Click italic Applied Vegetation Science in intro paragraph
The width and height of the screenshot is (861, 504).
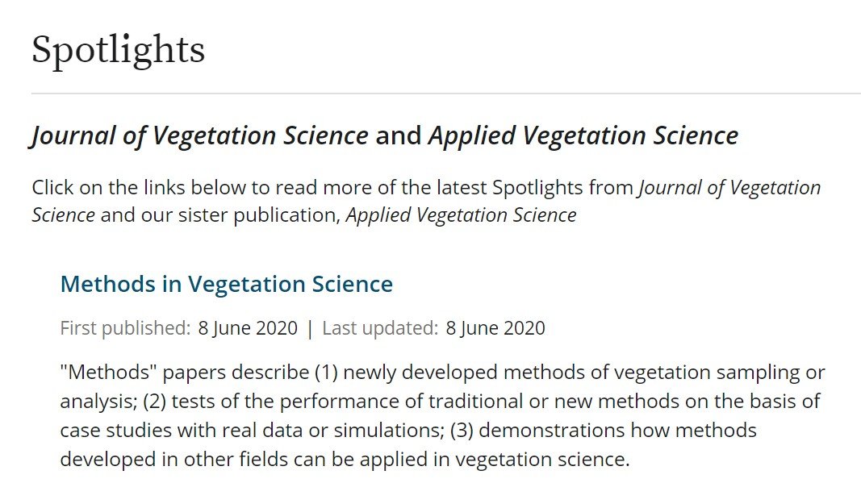(462, 215)
